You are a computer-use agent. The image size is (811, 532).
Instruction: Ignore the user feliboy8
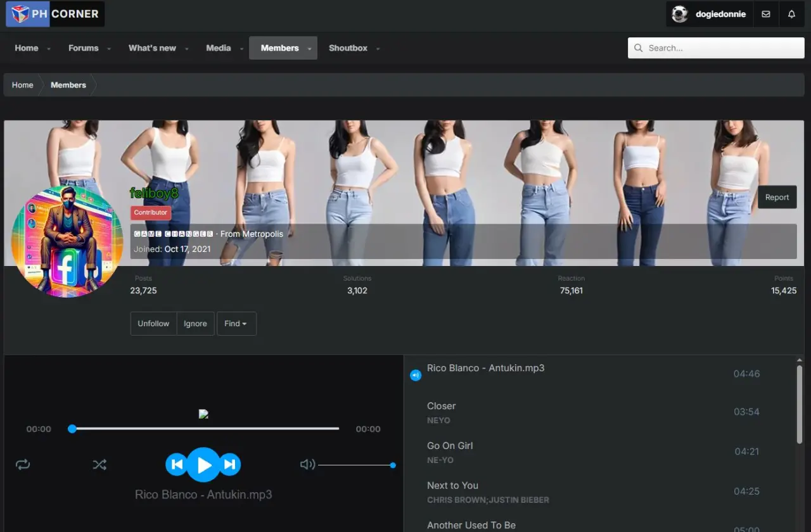point(195,324)
